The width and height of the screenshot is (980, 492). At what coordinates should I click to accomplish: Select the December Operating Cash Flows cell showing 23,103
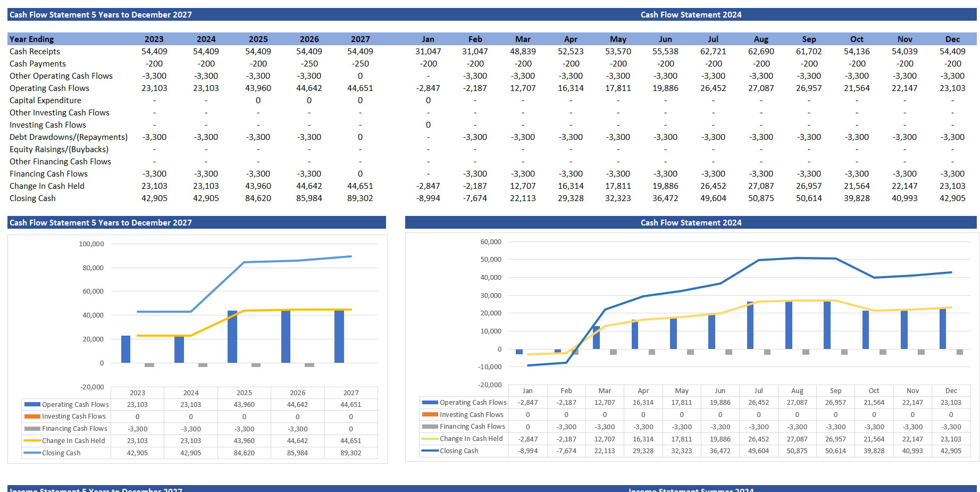952,88
